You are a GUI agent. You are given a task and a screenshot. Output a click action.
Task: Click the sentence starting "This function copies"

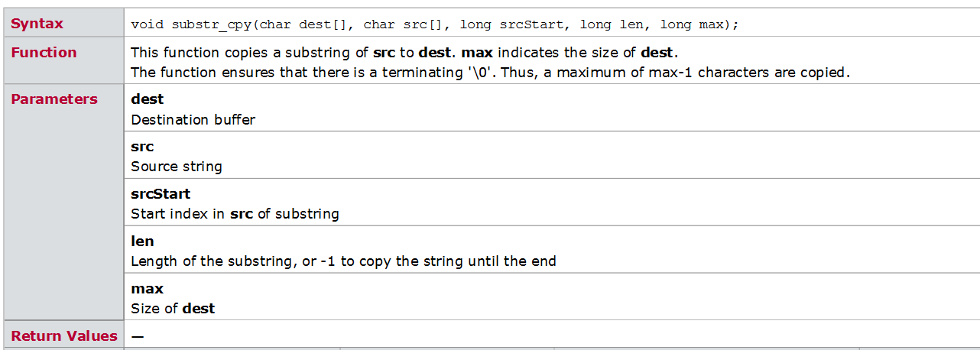pos(404,53)
